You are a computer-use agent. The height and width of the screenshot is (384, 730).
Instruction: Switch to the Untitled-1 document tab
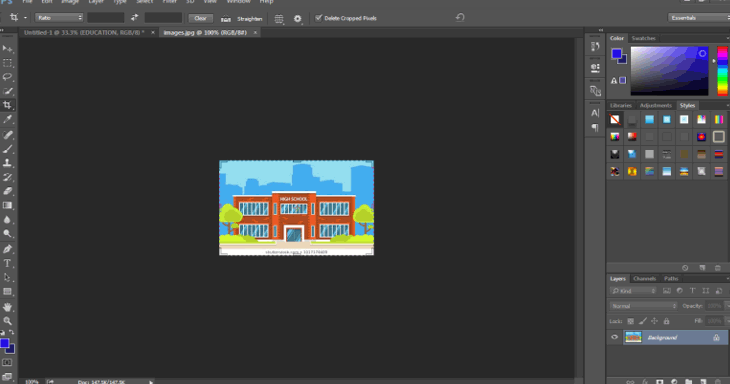click(84, 33)
